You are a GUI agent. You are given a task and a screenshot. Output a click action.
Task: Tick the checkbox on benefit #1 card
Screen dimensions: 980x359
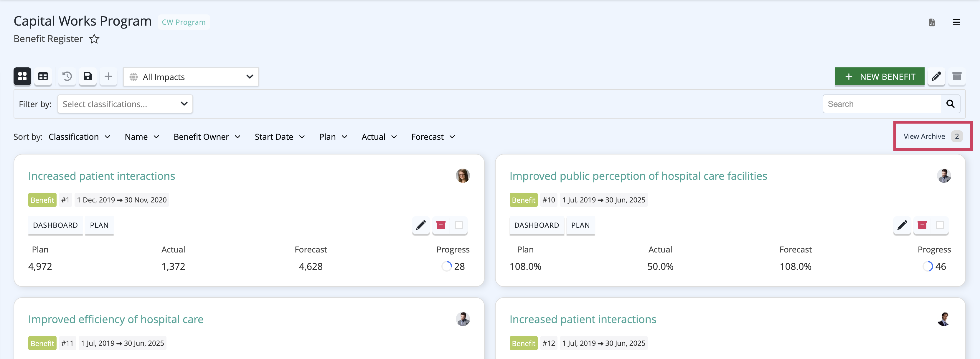[459, 225]
